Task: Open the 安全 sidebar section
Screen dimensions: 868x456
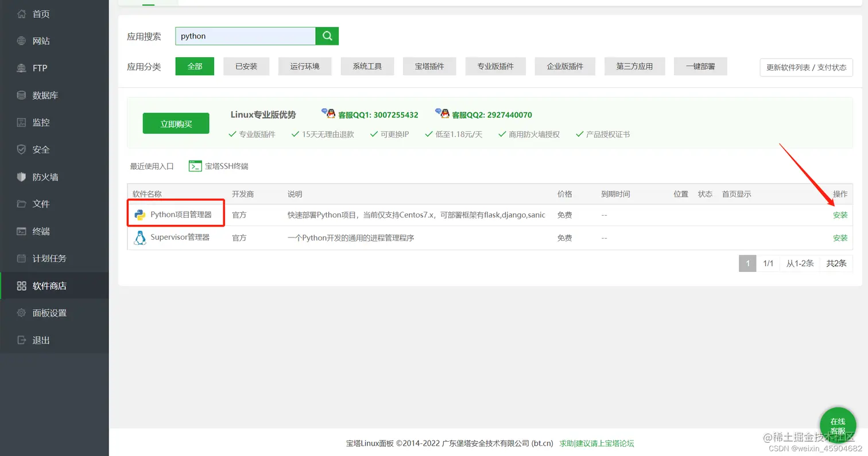Action: point(40,149)
